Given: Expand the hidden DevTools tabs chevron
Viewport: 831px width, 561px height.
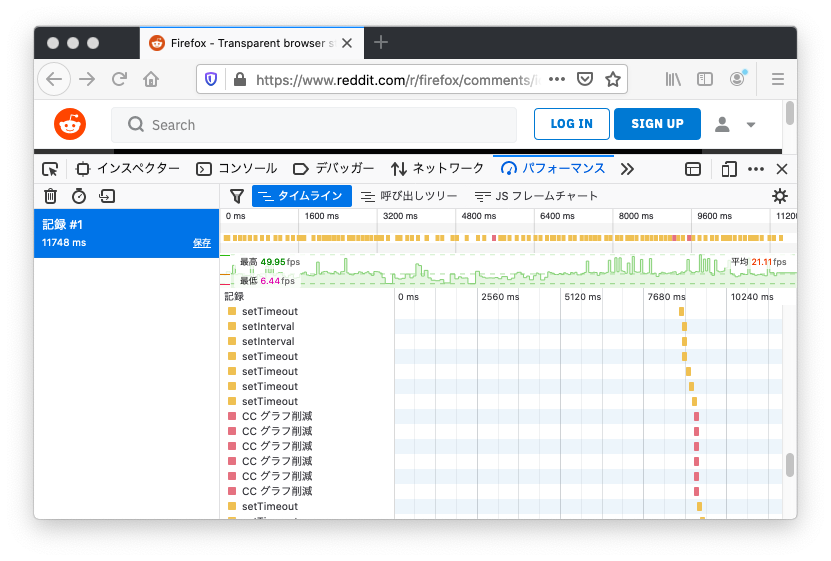Looking at the screenshot, I should coord(628,169).
